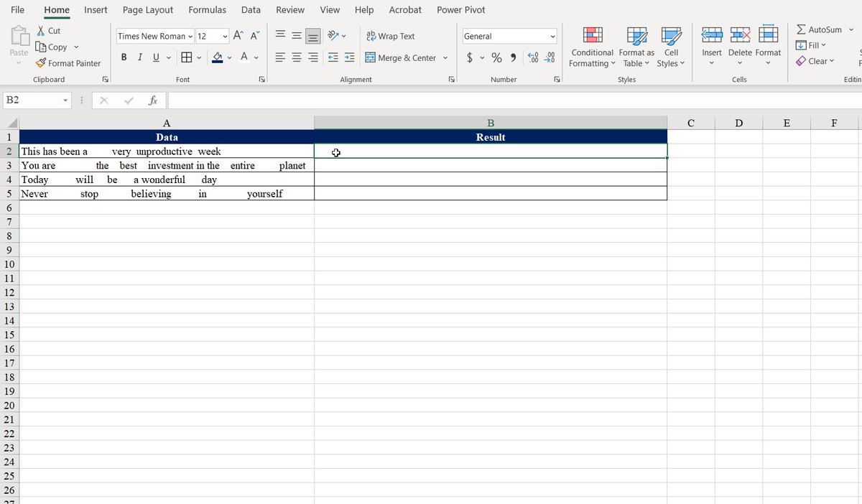Apply the font color A

tap(244, 57)
